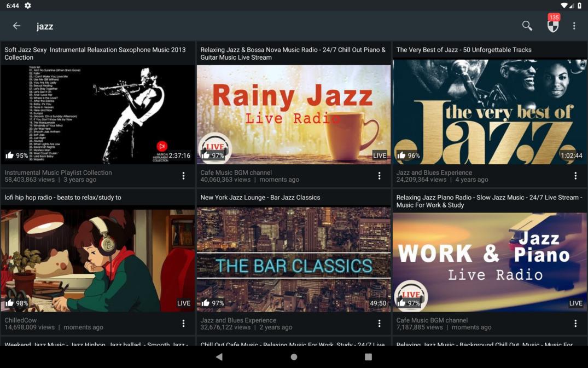Open Instrumental Music Playlist Collection channel

(58, 173)
